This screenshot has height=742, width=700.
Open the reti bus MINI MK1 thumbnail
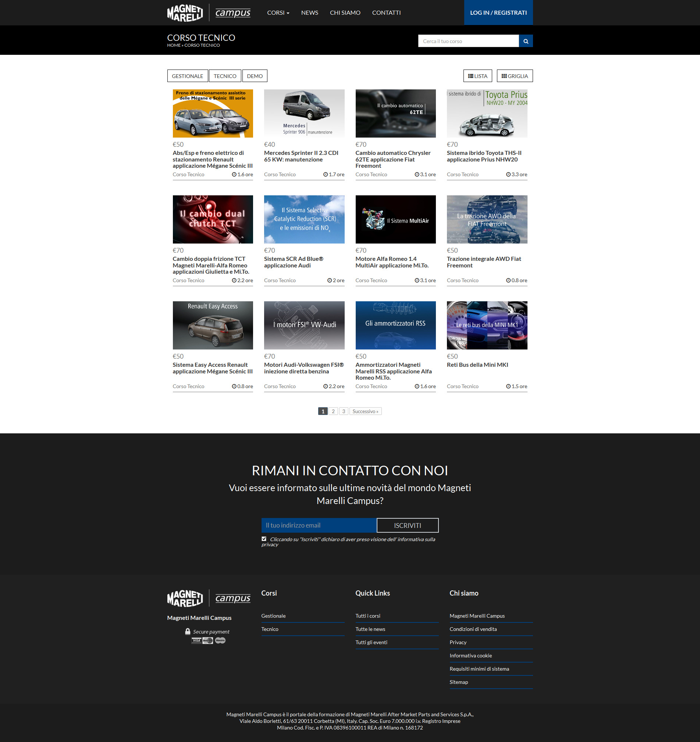(x=487, y=326)
